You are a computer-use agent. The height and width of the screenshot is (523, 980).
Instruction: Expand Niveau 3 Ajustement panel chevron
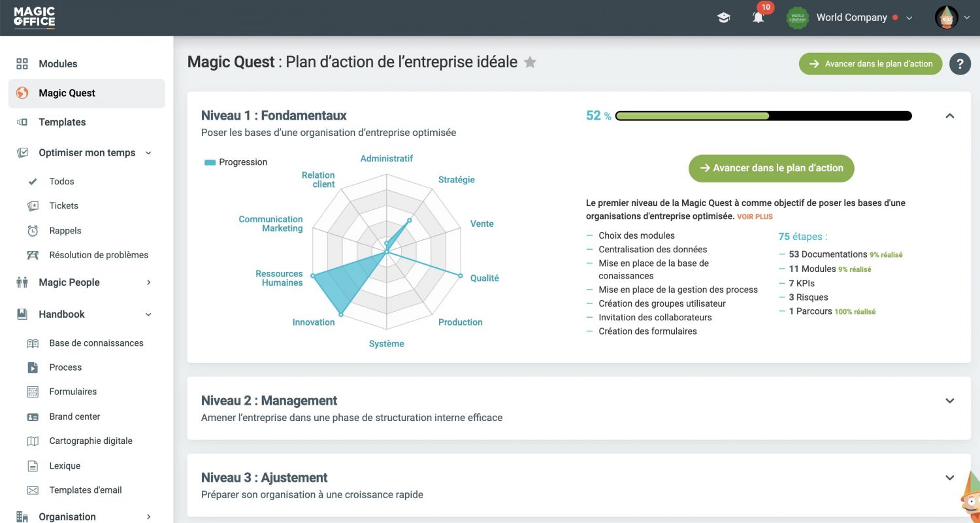tap(950, 478)
